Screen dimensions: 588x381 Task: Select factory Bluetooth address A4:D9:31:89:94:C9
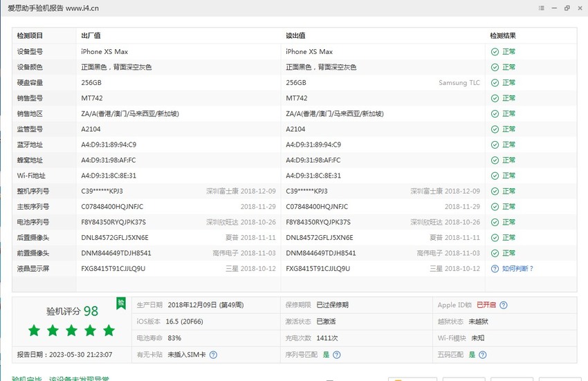(x=109, y=145)
